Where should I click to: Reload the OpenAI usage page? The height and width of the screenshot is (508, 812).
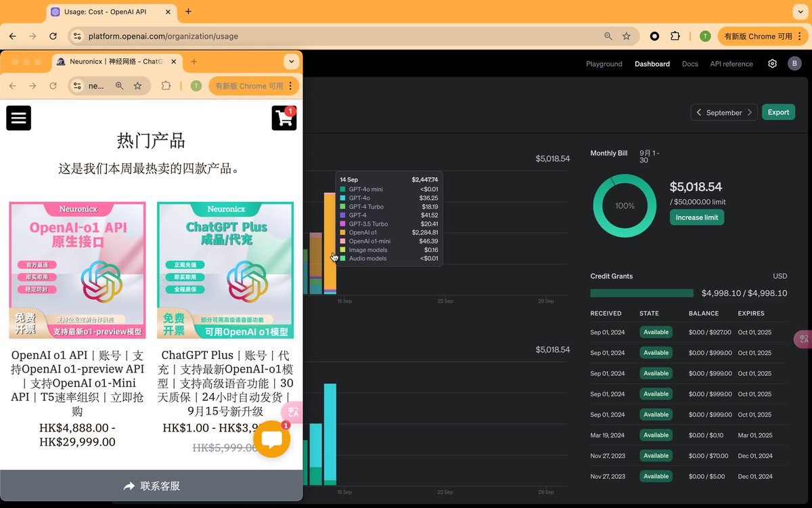point(53,36)
